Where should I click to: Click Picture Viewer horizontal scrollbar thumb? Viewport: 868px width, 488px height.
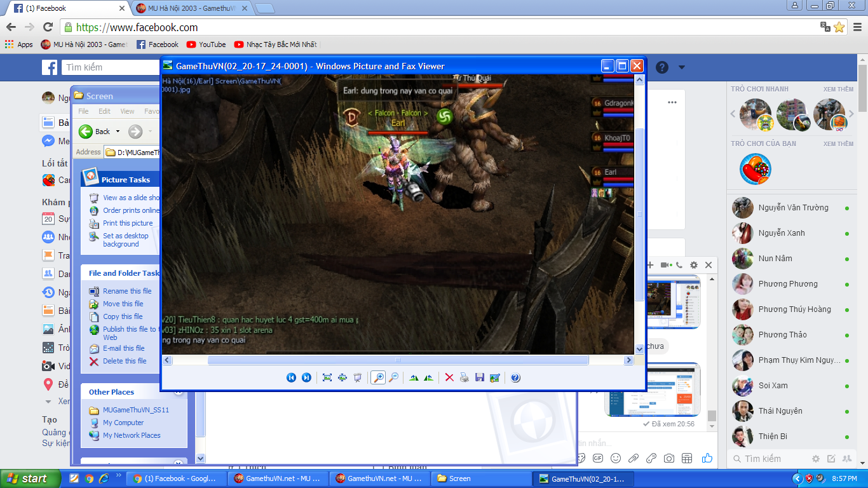click(398, 360)
